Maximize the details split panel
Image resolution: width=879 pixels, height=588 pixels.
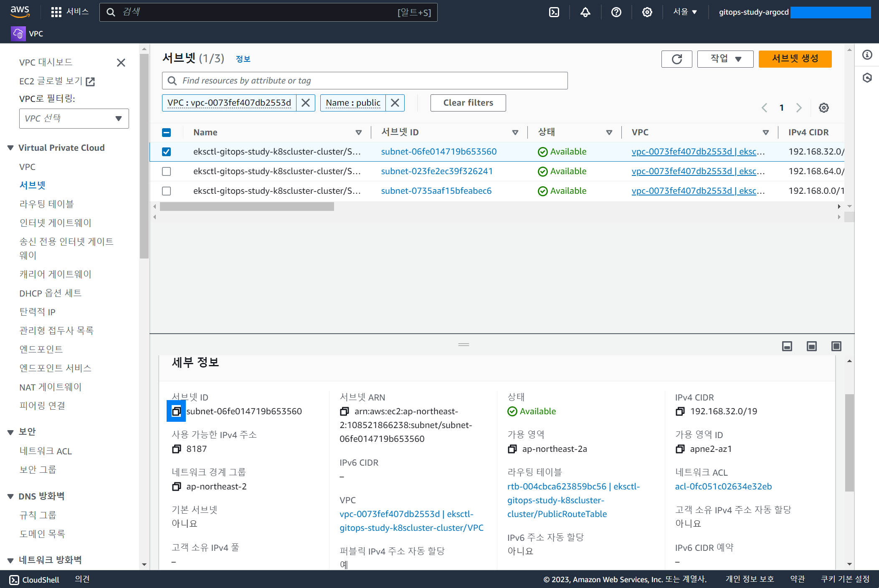click(x=836, y=346)
